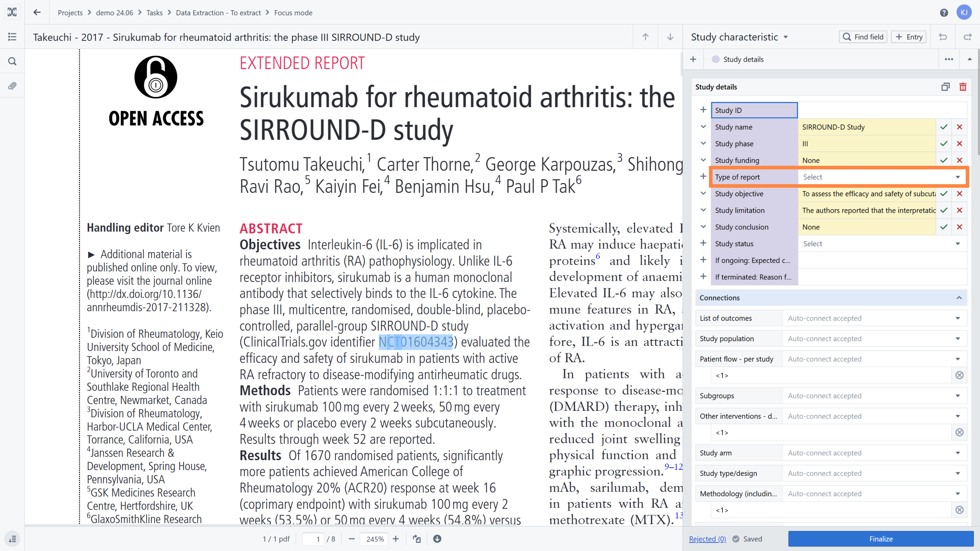Add entry to If ongoing row with plus
The width and height of the screenshot is (980, 551).
coord(703,260)
